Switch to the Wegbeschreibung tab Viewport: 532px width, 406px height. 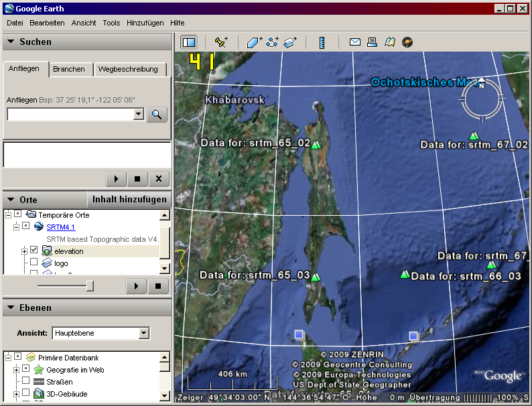coord(128,69)
